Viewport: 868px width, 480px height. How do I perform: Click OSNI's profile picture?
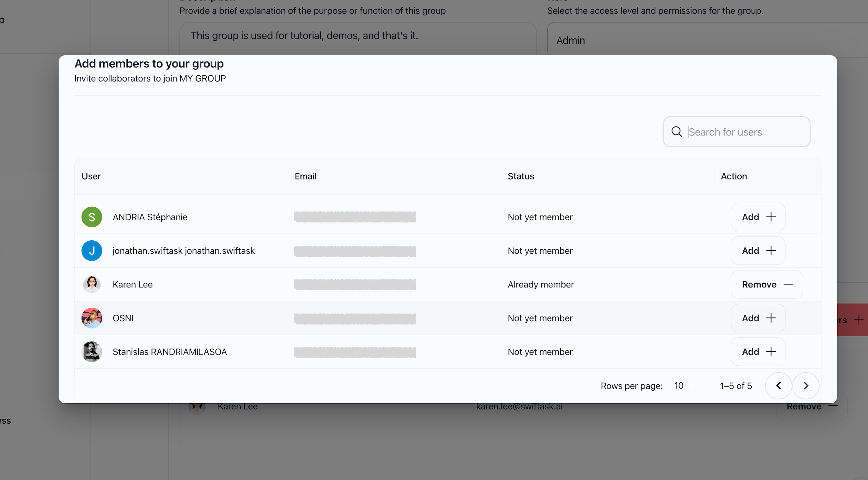tap(92, 318)
